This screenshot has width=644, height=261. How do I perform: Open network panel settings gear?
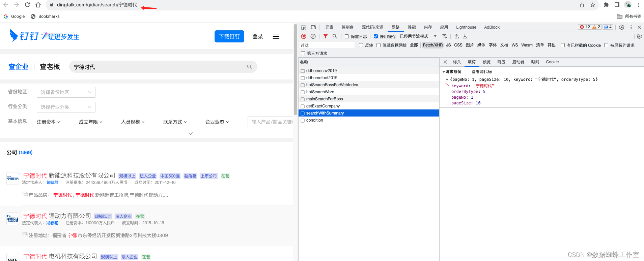point(639,36)
